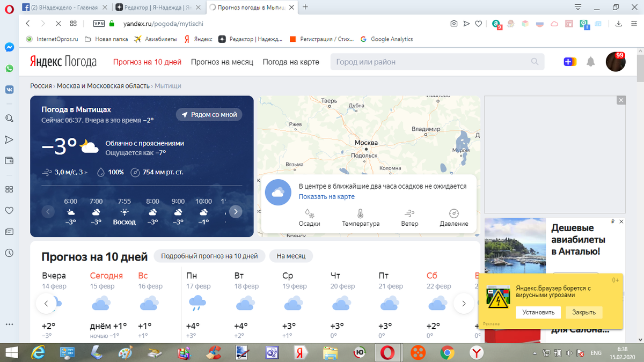Open Internet Explorer from the taskbar
Image resolution: width=644 pixels, height=362 pixels.
pos(38,352)
